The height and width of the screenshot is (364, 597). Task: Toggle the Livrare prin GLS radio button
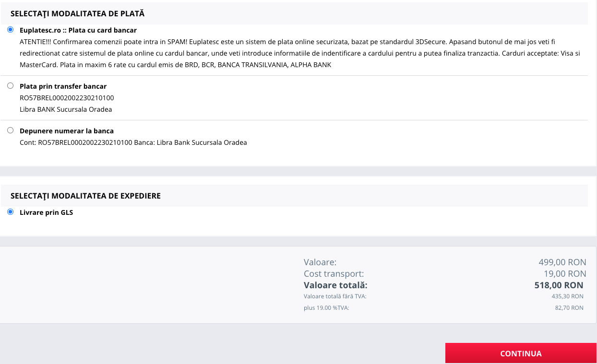[11, 212]
